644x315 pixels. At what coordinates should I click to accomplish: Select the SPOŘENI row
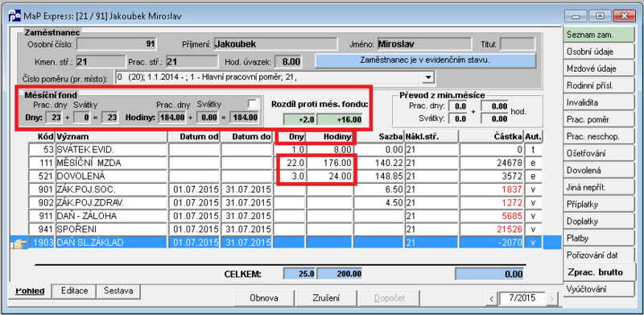(x=286, y=229)
